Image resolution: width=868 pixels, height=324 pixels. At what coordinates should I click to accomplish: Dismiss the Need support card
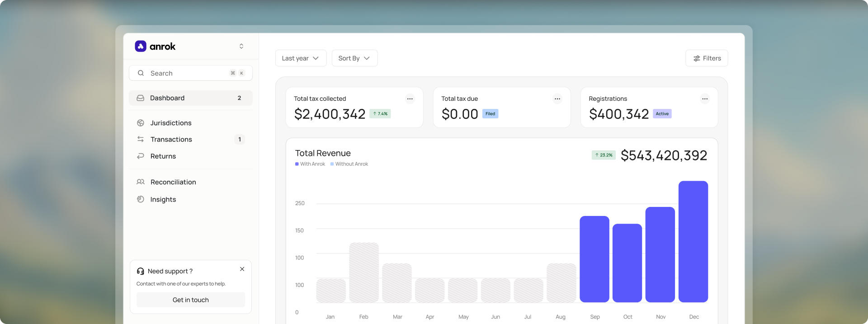(x=242, y=269)
